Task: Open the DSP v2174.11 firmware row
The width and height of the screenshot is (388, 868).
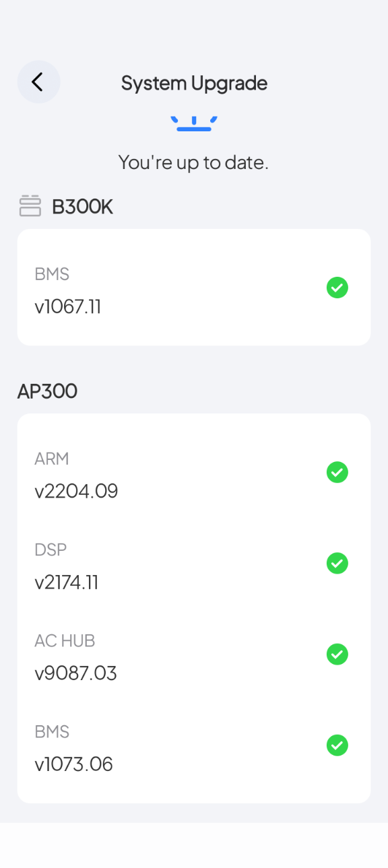Action: (194, 564)
